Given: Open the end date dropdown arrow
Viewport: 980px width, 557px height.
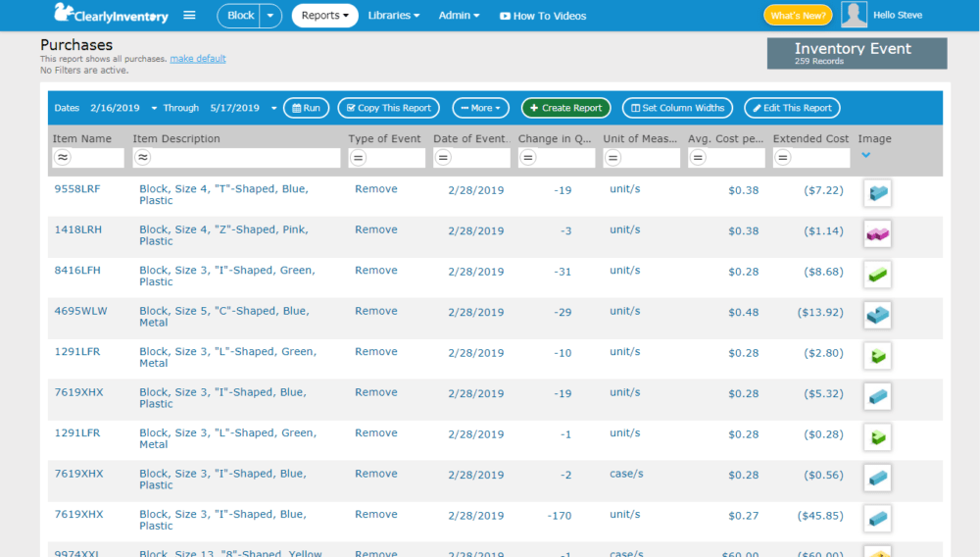Looking at the screenshot, I should click(x=273, y=108).
